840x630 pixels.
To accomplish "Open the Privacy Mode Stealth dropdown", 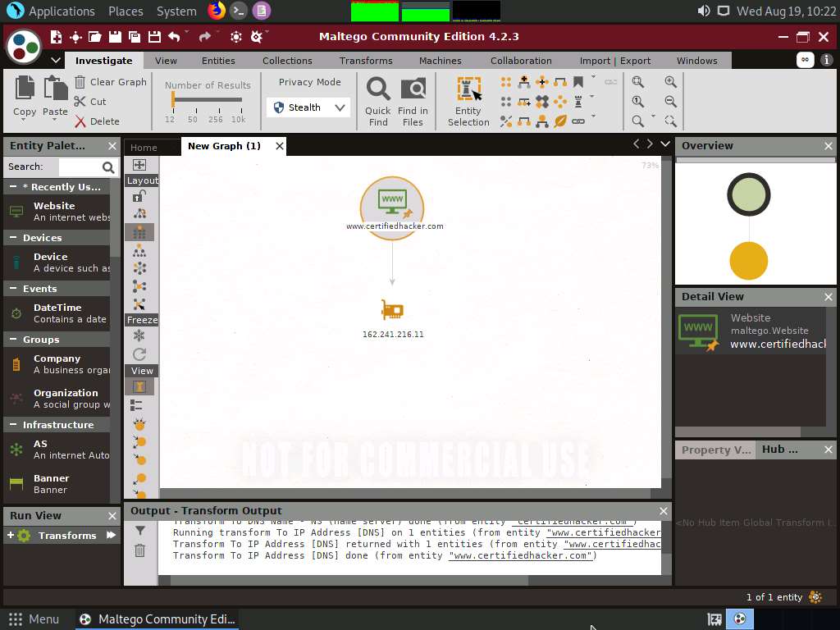I will tap(308, 107).
